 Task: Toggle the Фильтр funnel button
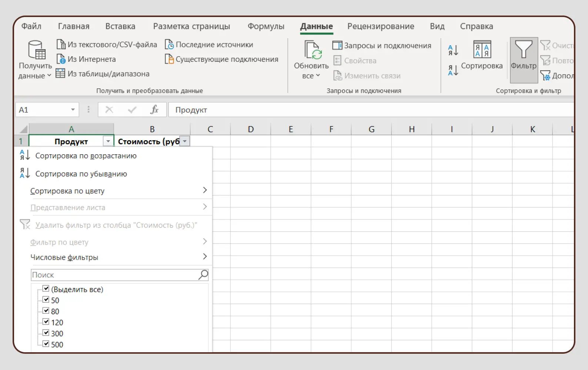524,60
